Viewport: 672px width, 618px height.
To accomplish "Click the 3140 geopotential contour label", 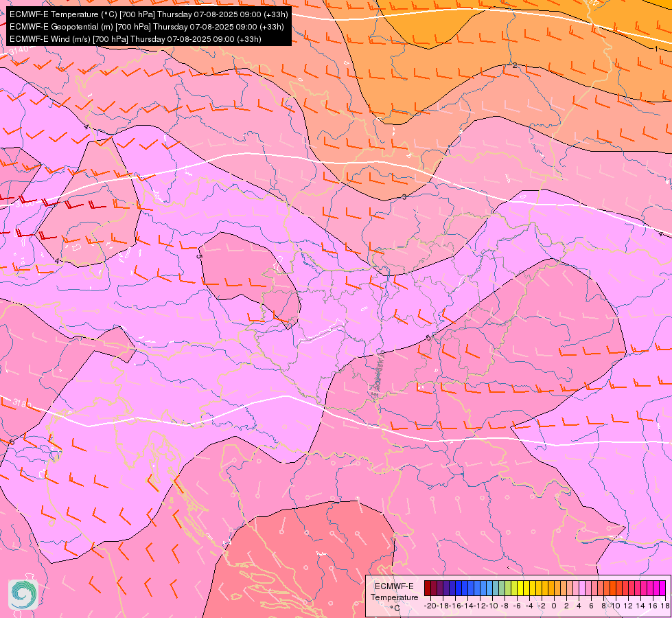I will tap(18, 50).
